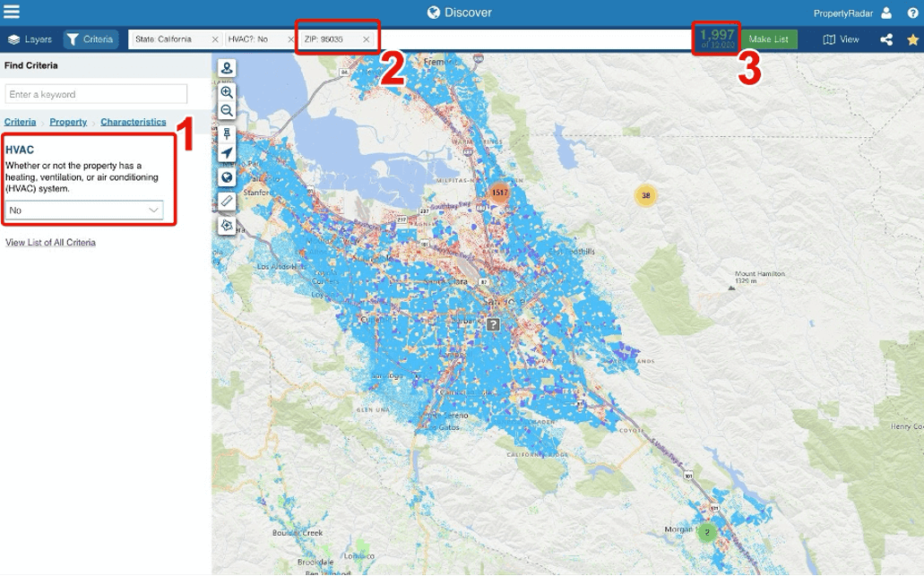The height and width of the screenshot is (576, 924).
Task: Select the polygon draw area tool
Action: pos(227,226)
